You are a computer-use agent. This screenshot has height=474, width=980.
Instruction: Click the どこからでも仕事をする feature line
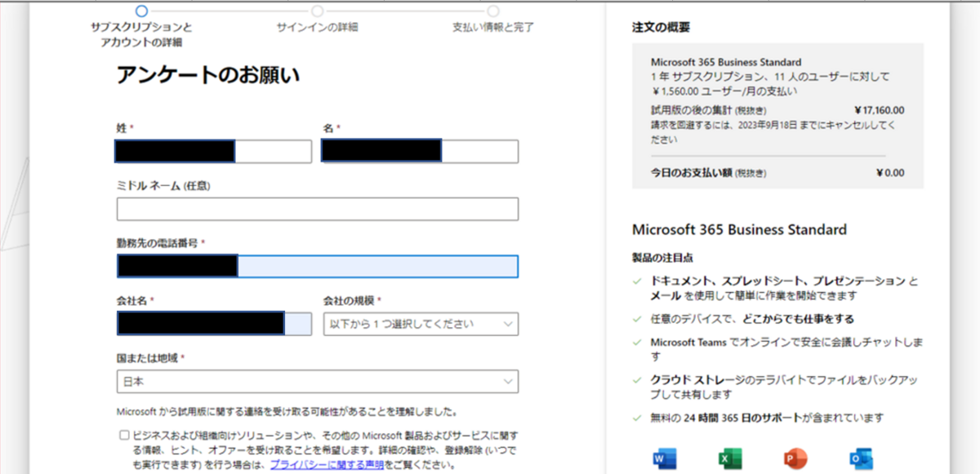point(752,319)
